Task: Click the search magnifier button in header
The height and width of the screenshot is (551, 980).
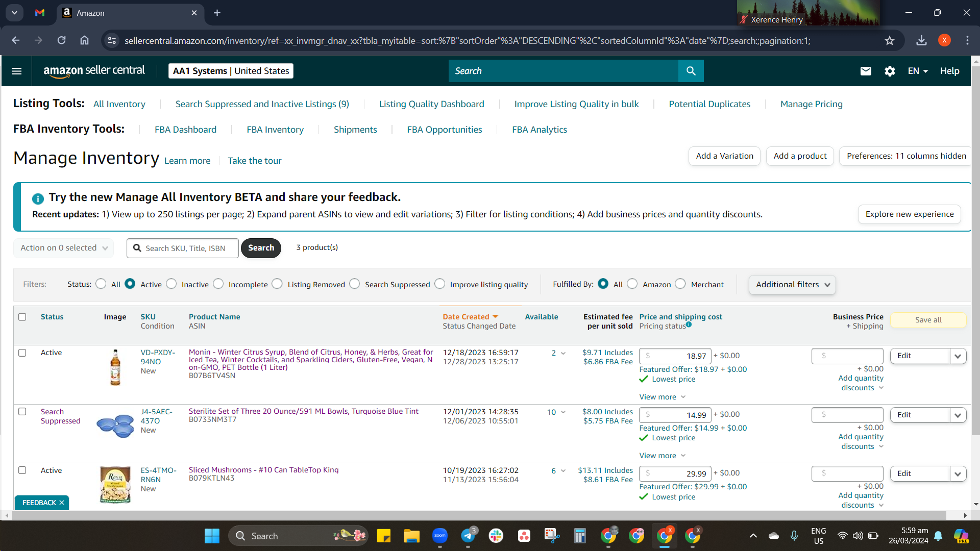Action: point(691,71)
